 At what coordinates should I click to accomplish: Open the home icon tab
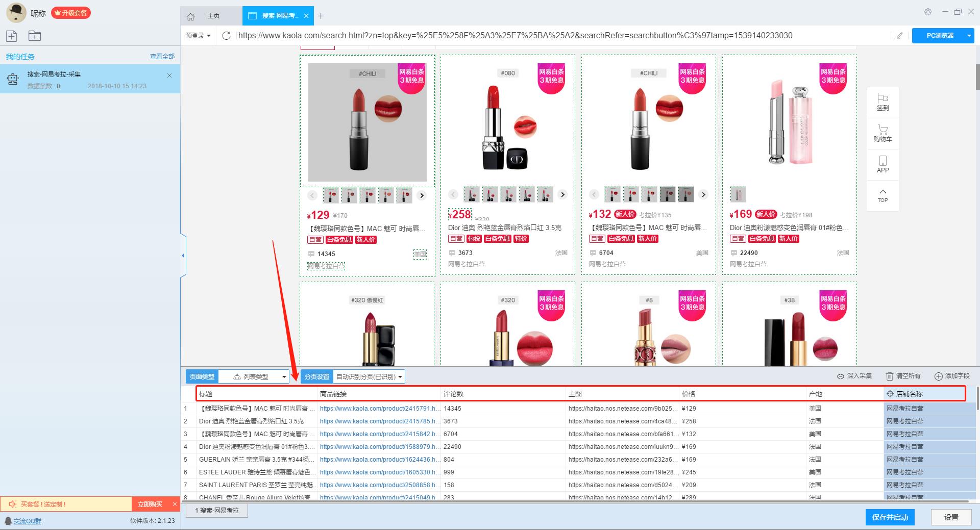(x=191, y=16)
